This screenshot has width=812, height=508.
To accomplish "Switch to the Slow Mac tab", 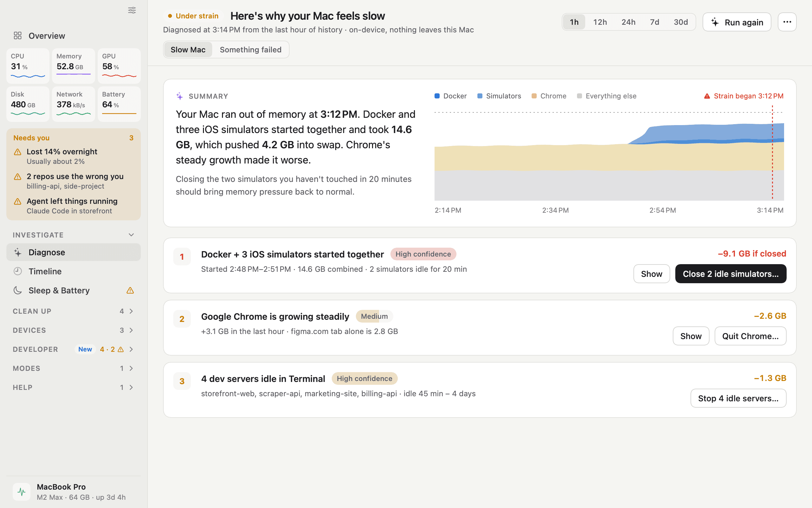I will (x=188, y=50).
